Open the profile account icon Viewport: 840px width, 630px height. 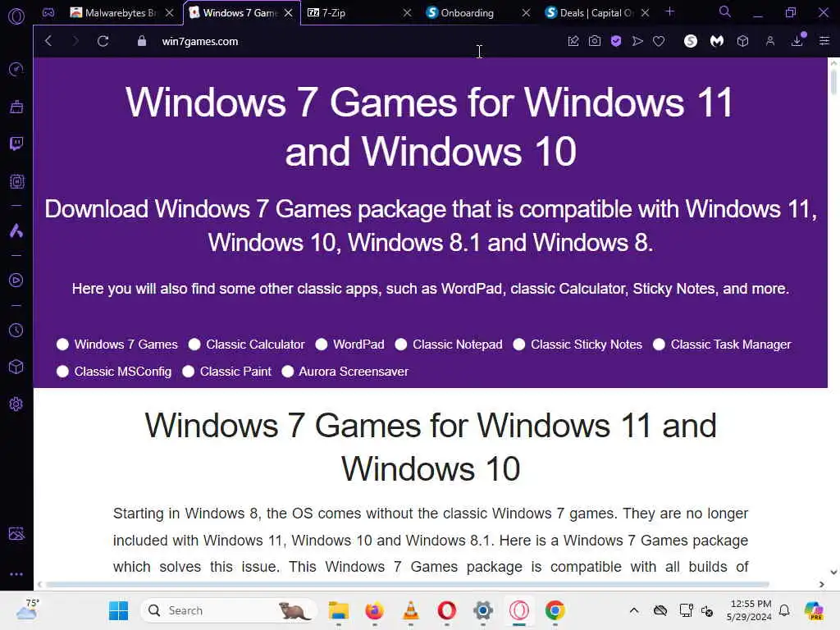point(770,41)
